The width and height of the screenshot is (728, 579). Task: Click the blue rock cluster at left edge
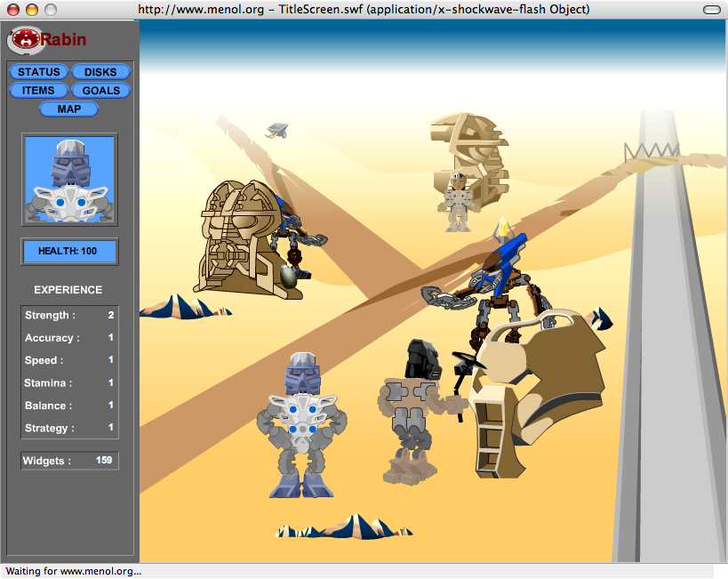185,307
